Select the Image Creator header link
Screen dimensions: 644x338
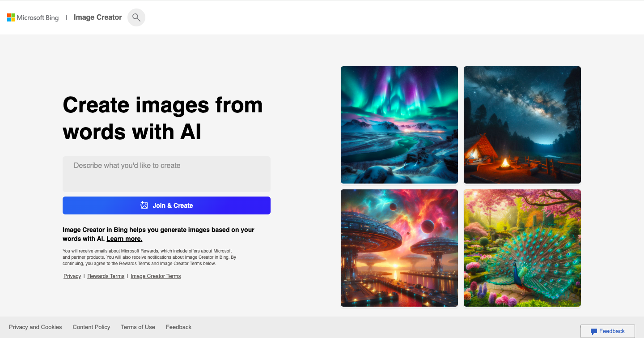pos(97,17)
